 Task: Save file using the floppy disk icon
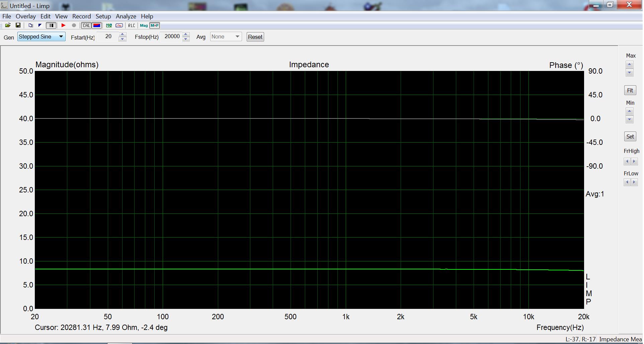(x=18, y=25)
